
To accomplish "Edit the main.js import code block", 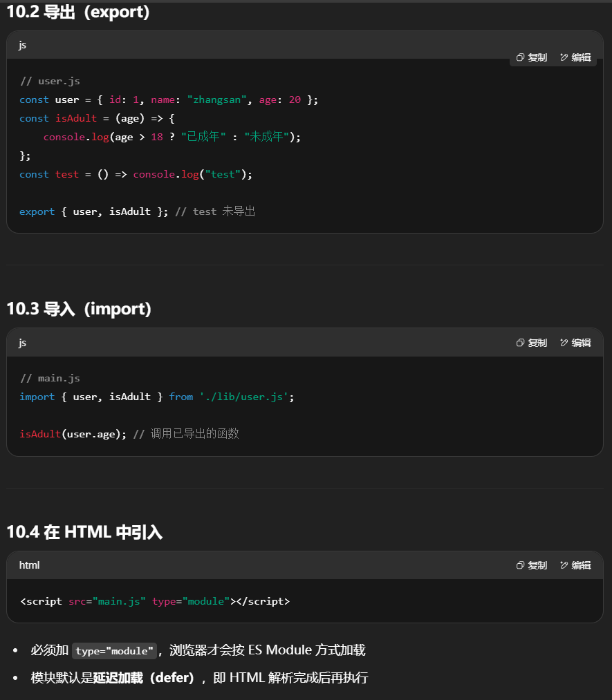I will point(575,343).
